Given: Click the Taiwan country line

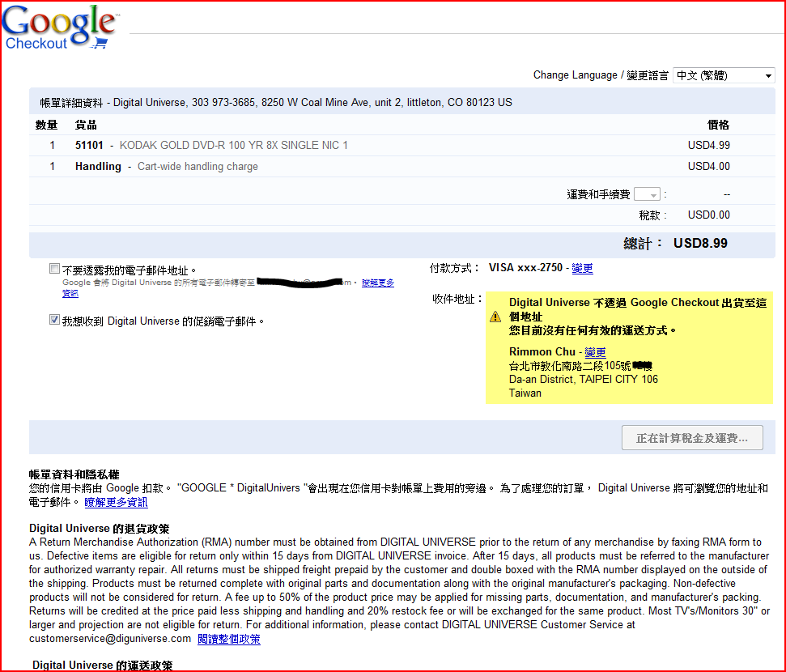Looking at the screenshot, I should [x=525, y=393].
